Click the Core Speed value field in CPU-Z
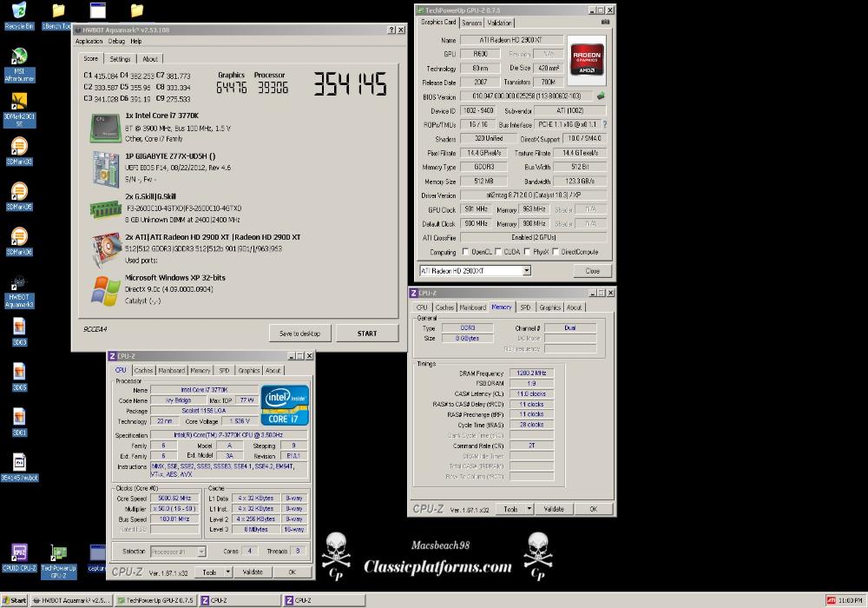The width and height of the screenshot is (868, 608). 174,499
